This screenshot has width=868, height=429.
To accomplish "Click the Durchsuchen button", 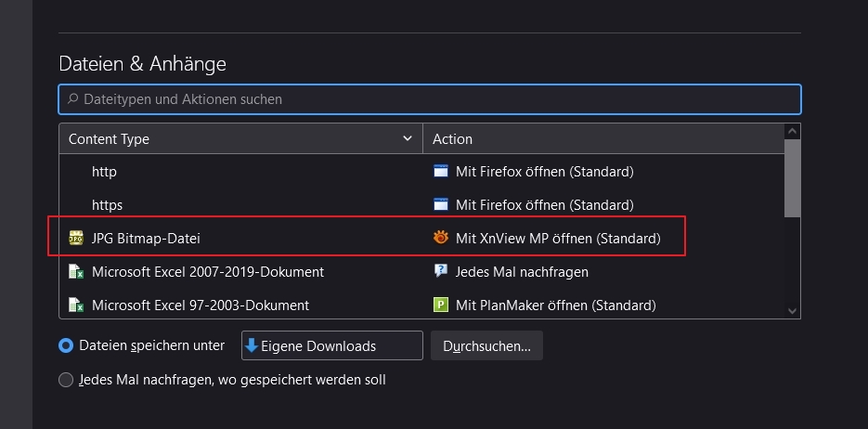I will pos(486,345).
